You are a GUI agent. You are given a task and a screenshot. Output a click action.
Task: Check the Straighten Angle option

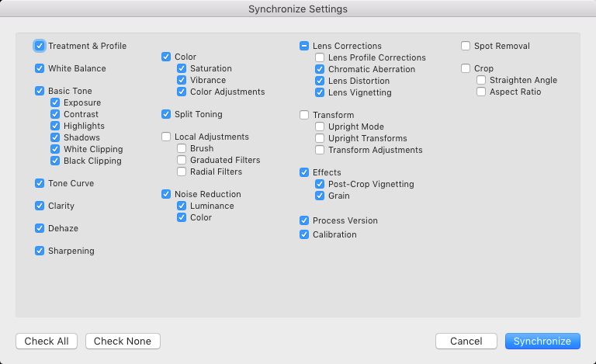pos(481,80)
